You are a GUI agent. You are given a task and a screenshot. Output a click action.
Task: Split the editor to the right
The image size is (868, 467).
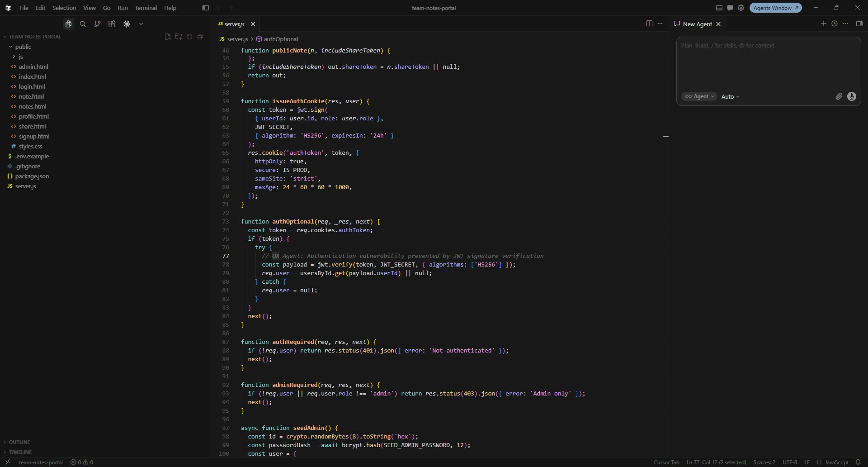point(649,24)
